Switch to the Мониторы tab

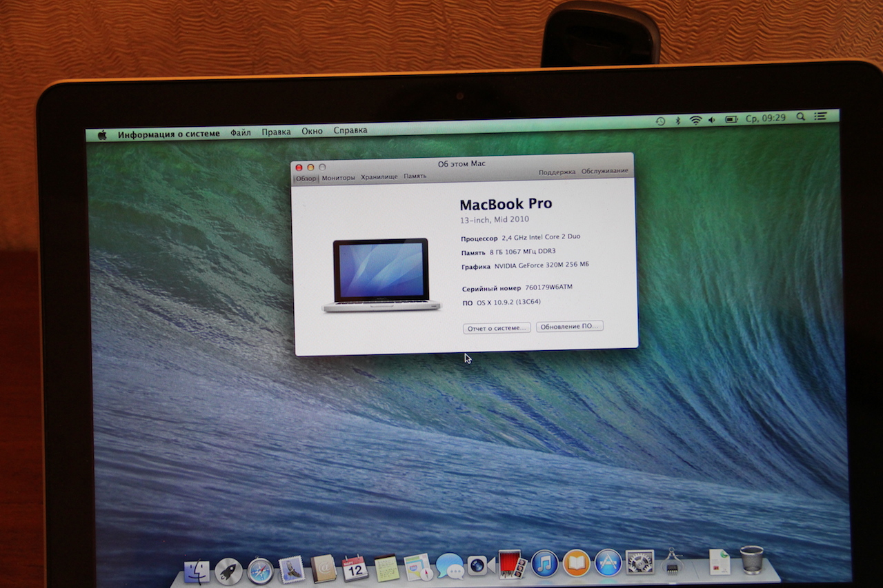[x=338, y=178]
